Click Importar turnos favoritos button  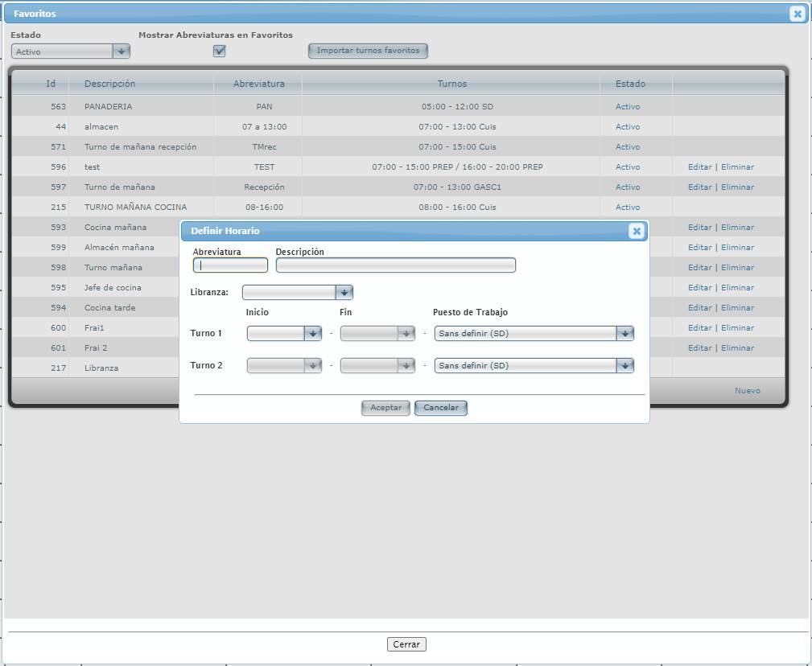(x=368, y=51)
